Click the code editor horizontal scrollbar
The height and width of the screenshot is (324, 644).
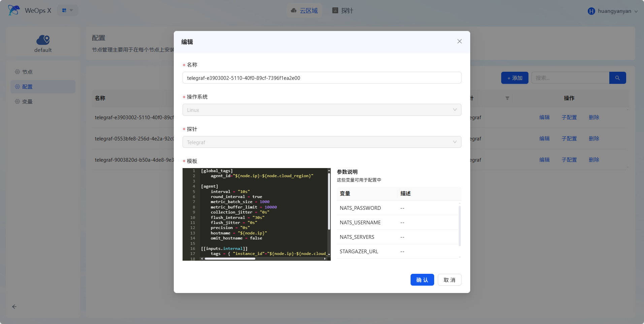pyautogui.click(x=230, y=259)
